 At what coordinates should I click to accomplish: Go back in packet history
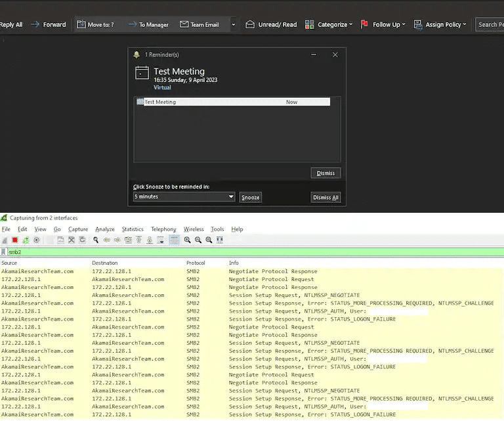click(107, 240)
